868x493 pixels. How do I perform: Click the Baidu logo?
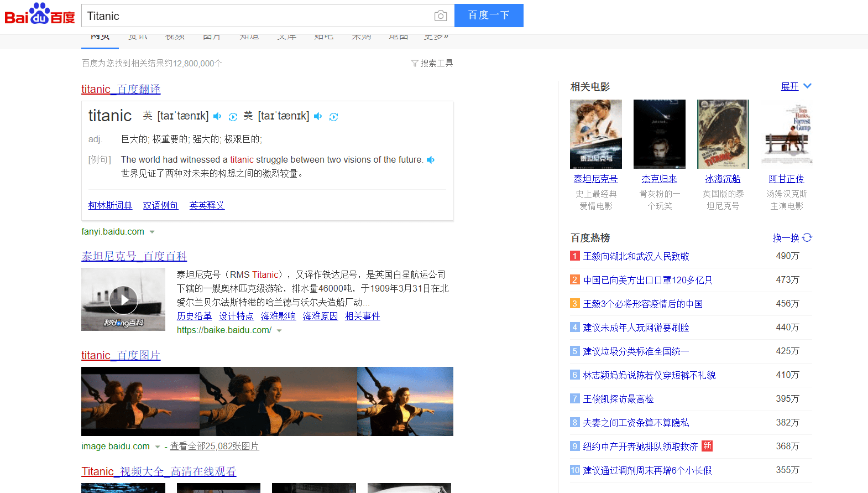(x=40, y=14)
